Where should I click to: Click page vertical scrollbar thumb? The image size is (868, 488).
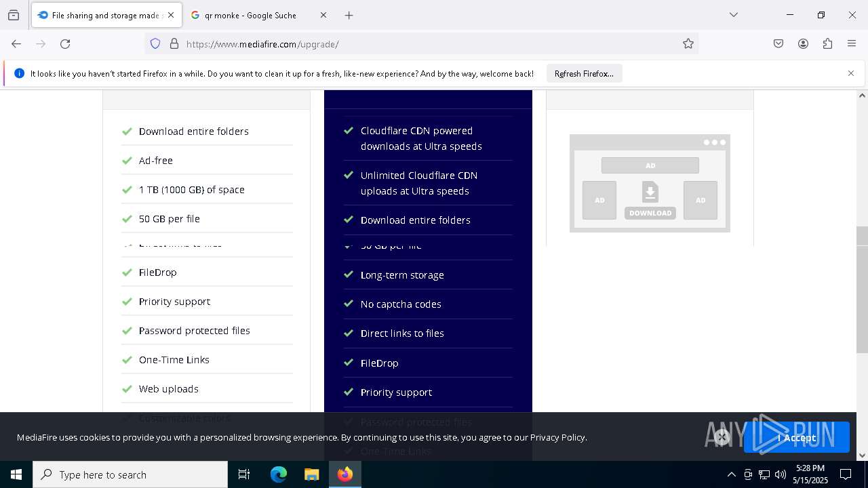pyautogui.click(x=862, y=290)
